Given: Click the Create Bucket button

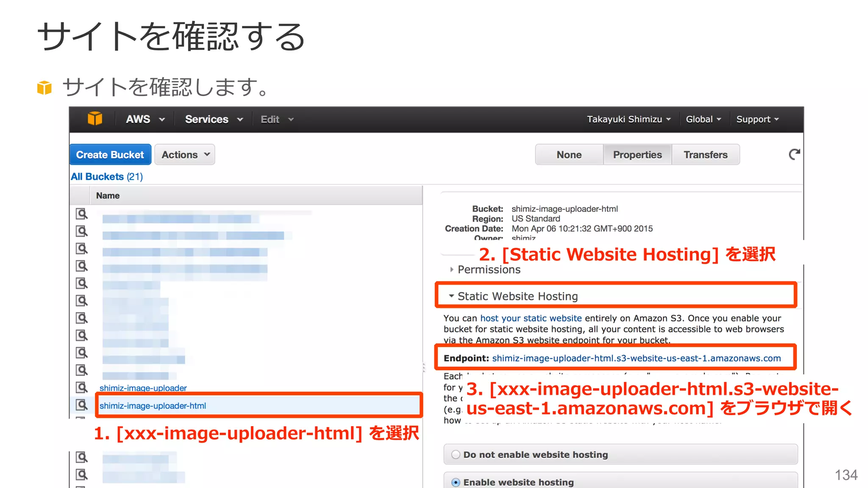Looking at the screenshot, I should point(110,155).
